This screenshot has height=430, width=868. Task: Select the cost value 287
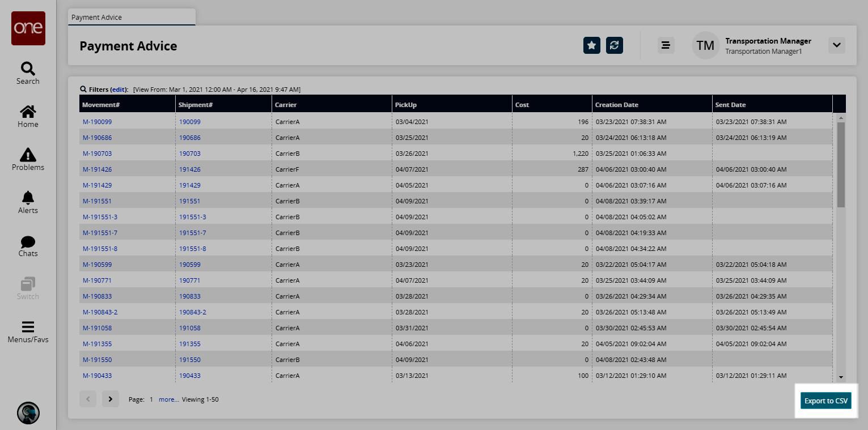pos(583,169)
